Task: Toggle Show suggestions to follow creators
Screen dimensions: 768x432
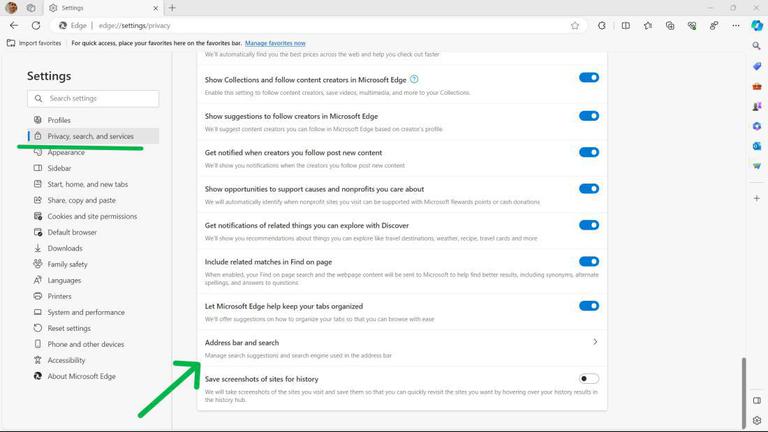Action: 589,116
